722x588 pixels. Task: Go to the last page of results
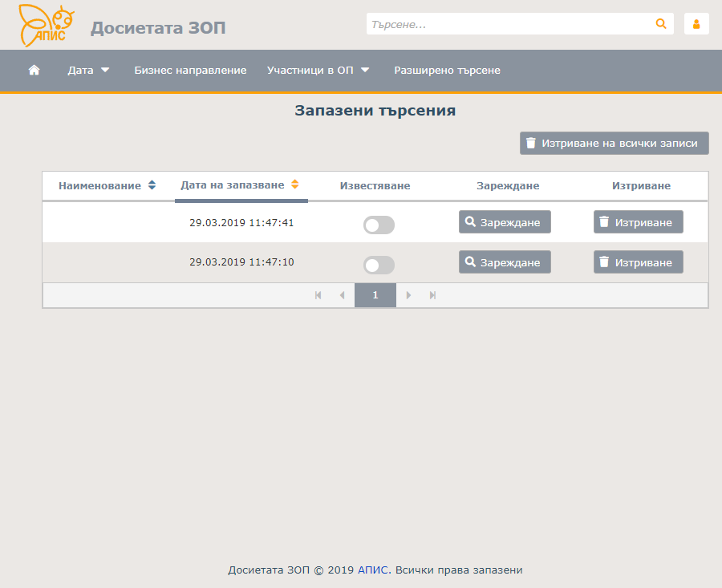coord(432,295)
